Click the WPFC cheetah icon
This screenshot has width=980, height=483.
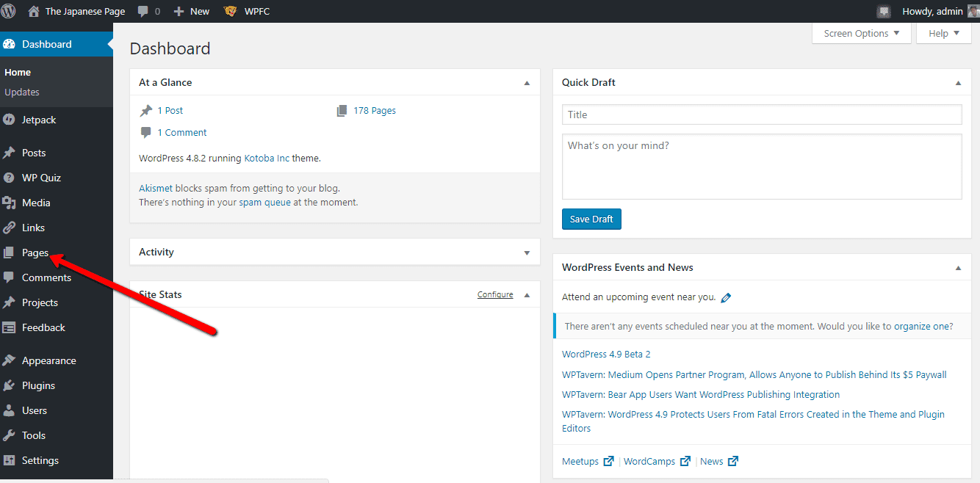pyautogui.click(x=231, y=11)
